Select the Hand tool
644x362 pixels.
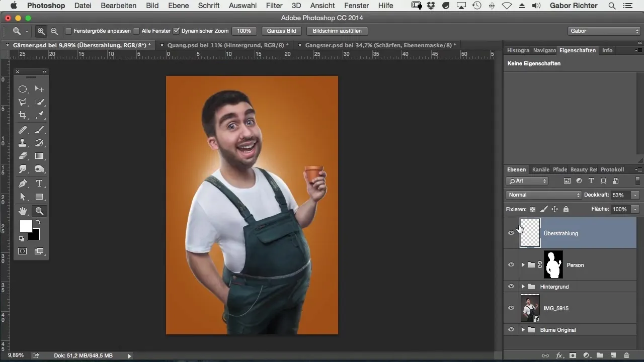pyautogui.click(x=23, y=211)
